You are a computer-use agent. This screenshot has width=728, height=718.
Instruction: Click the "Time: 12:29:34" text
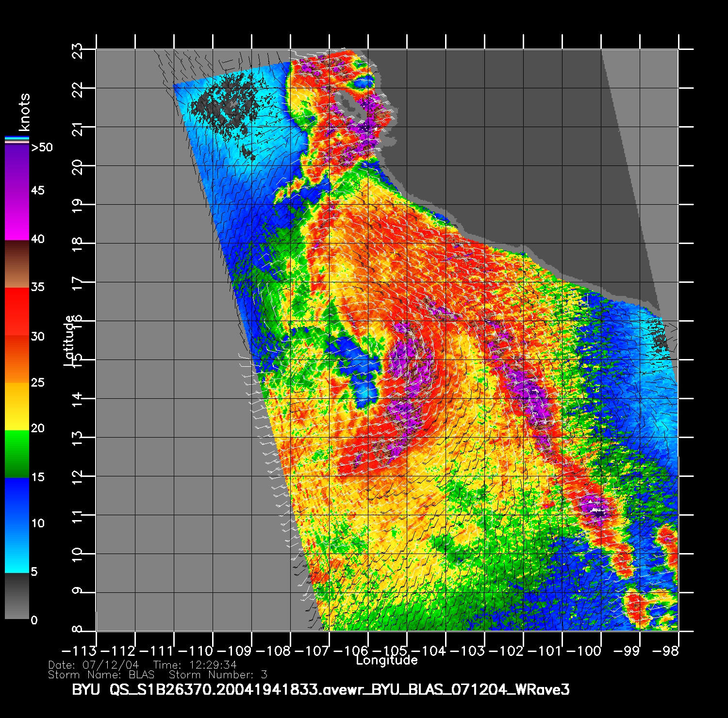pyautogui.click(x=195, y=665)
